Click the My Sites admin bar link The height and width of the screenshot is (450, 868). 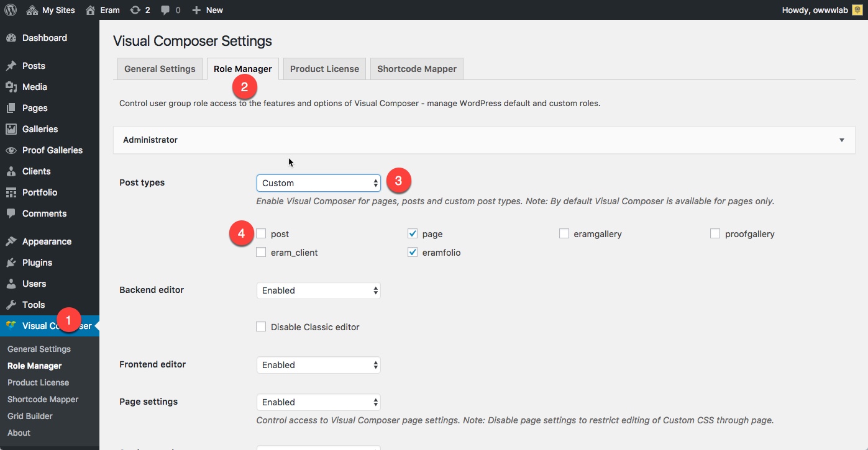51,10
